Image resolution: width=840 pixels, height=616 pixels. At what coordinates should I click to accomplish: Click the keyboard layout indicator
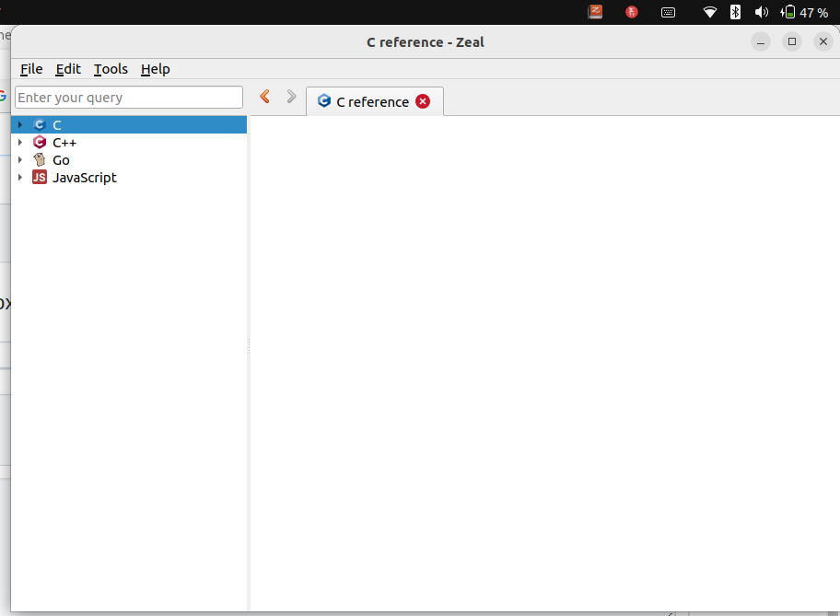point(667,12)
